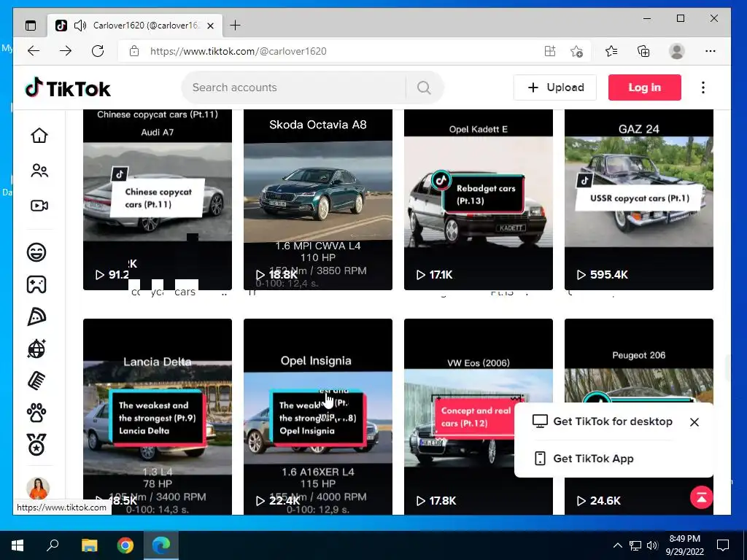Refresh the page with the reload icon
Screen dimensions: 747x560
pyautogui.click(x=98, y=51)
